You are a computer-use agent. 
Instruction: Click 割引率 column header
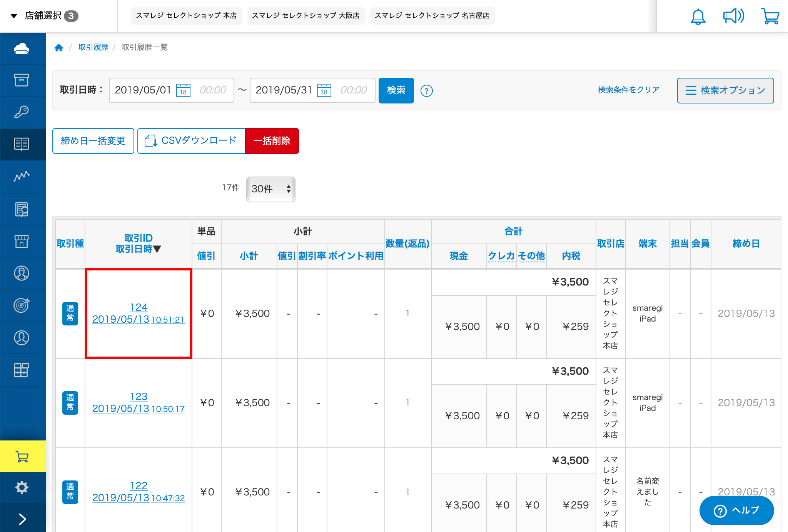tap(312, 256)
